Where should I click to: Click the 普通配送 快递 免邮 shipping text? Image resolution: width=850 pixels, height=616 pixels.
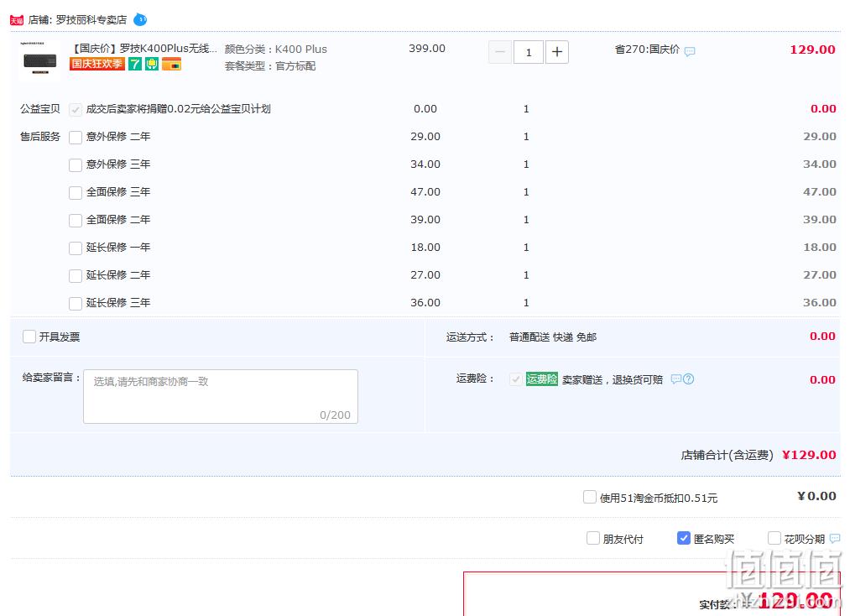pyautogui.click(x=553, y=337)
